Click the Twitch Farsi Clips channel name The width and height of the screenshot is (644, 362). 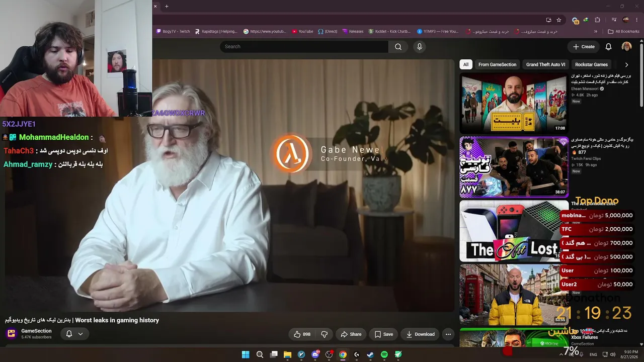coord(586,158)
